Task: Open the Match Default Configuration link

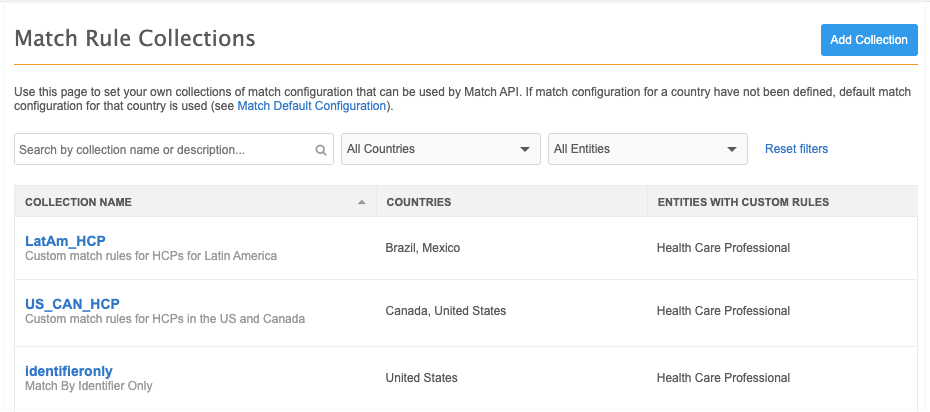Action: point(311,106)
